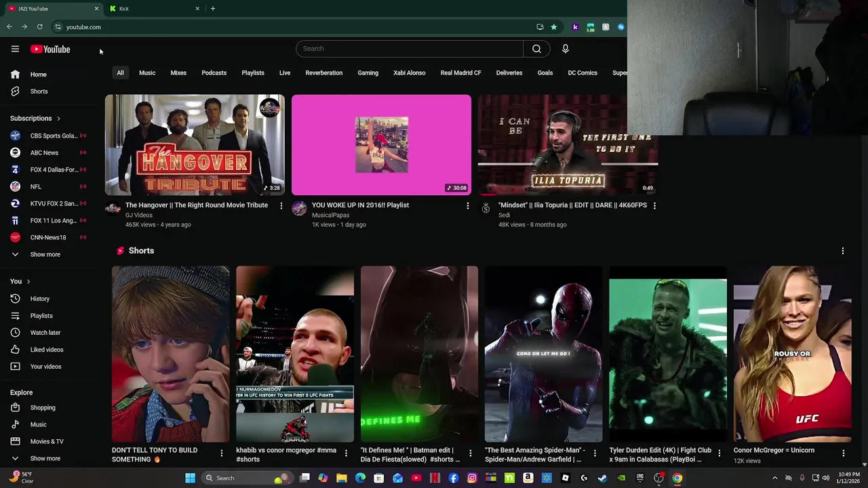Switch to the Kick browser tab
This screenshot has width=868, height=488.
(155, 9)
